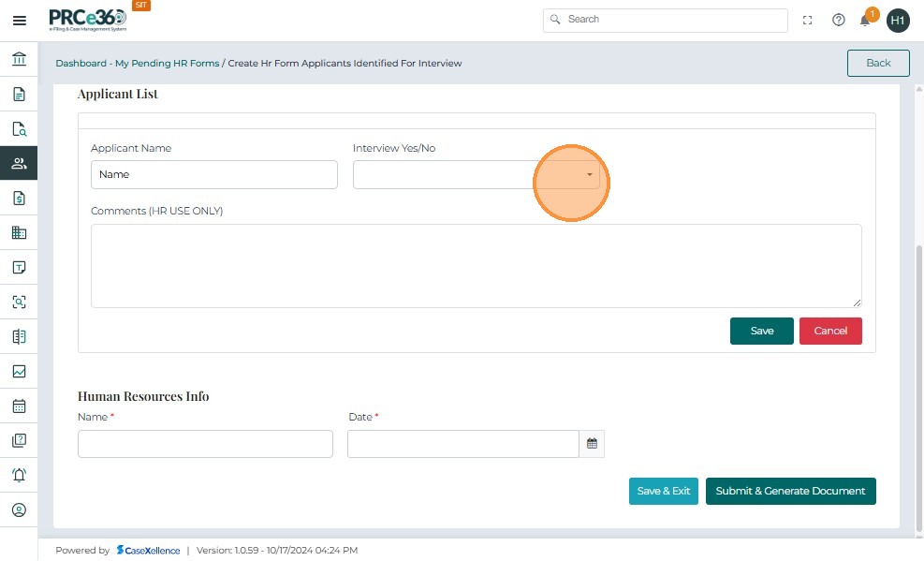924x561 pixels.
Task: Open the chart reports sidebar icon
Action: [19, 371]
